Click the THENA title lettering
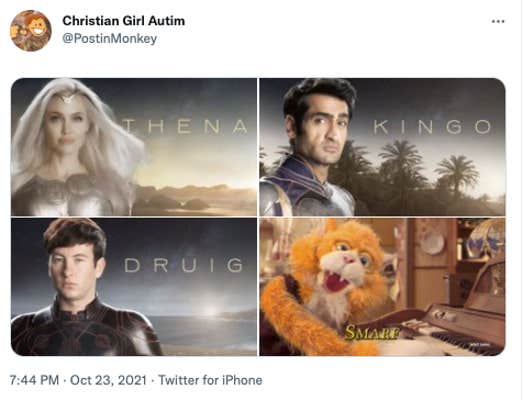 184,127
